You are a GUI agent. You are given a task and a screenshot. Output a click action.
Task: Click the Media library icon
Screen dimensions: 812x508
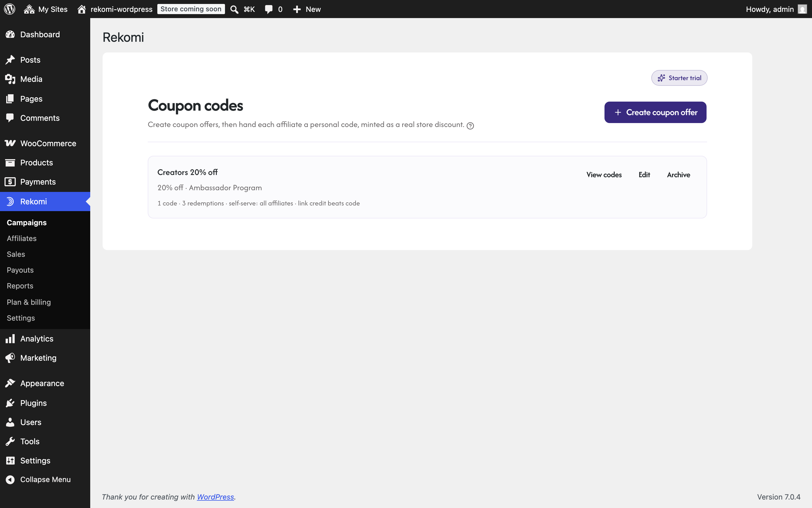[x=10, y=79]
